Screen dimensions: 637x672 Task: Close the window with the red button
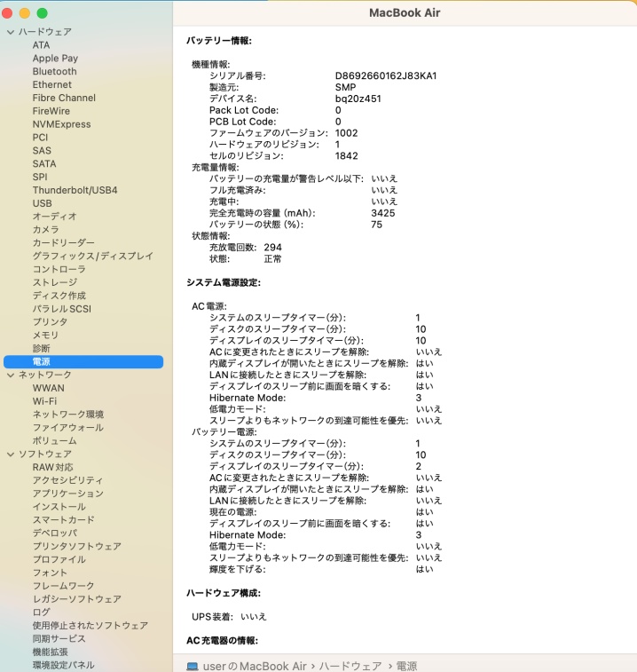tap(7, 13)
